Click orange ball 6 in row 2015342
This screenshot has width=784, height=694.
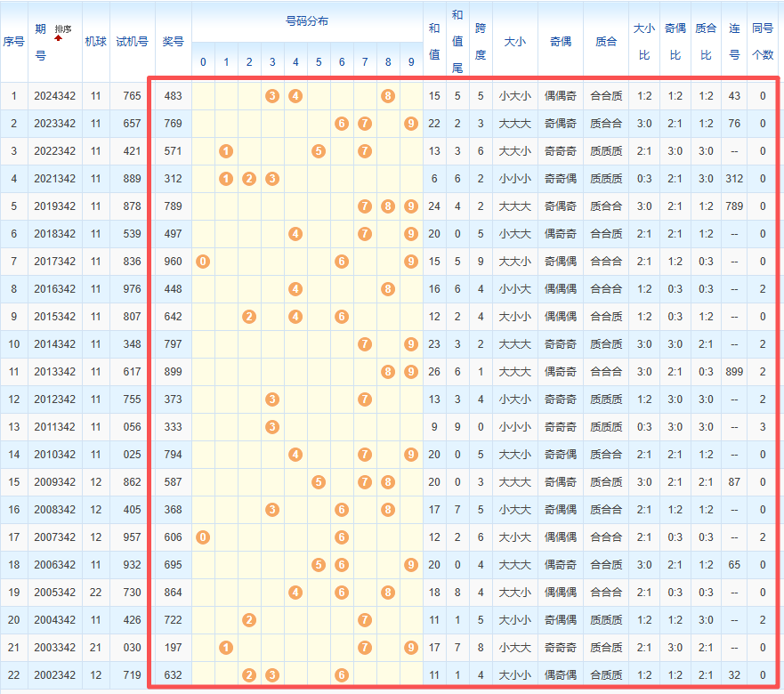point(342,317)
